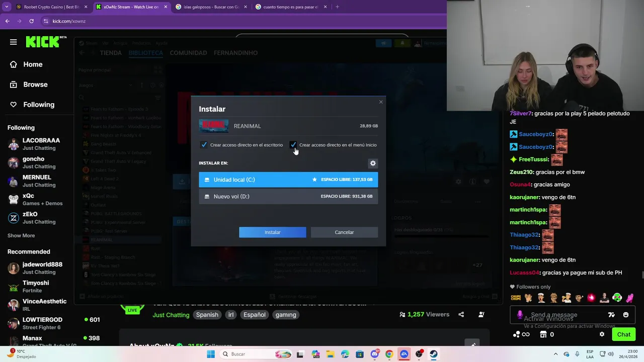Screen dimensions: 644x362
Task: Expand hidden system tray icons
Action: [x=555, y=354]
